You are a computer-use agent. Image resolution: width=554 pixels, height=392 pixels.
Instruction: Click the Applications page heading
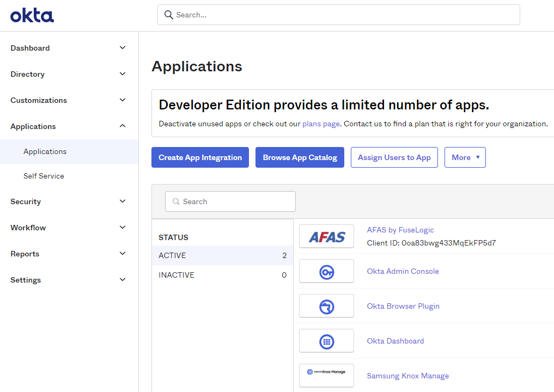(197, 66)
